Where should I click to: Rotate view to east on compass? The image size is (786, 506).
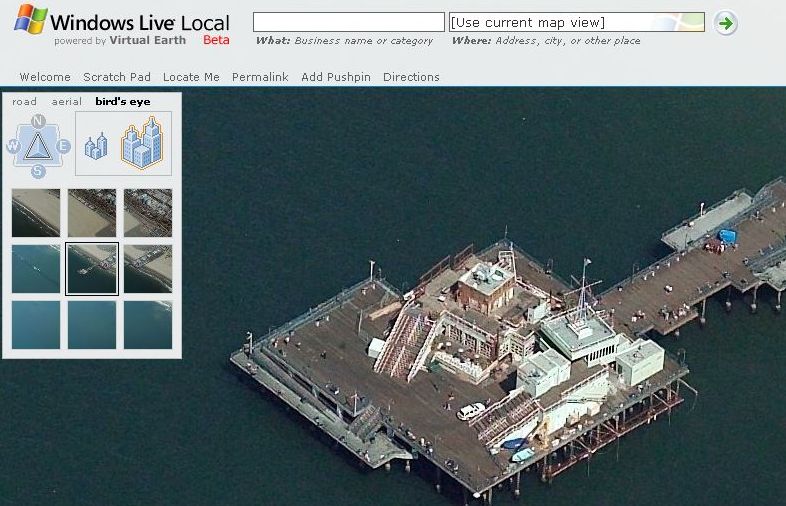63,146
